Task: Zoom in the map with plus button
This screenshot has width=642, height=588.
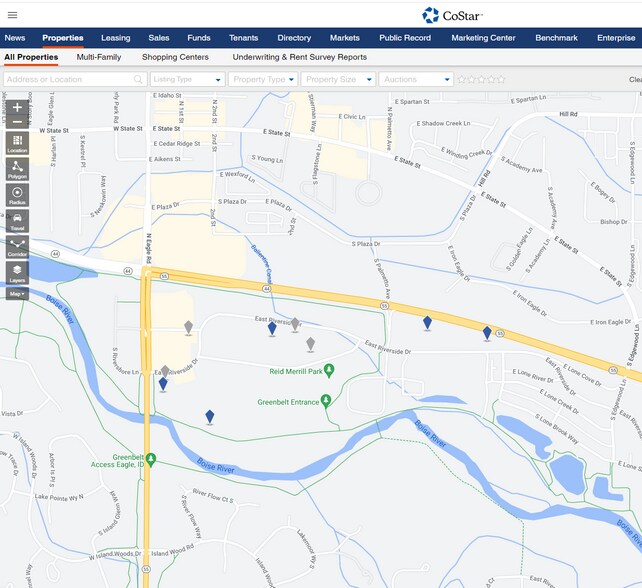Action: click(17, 108)
